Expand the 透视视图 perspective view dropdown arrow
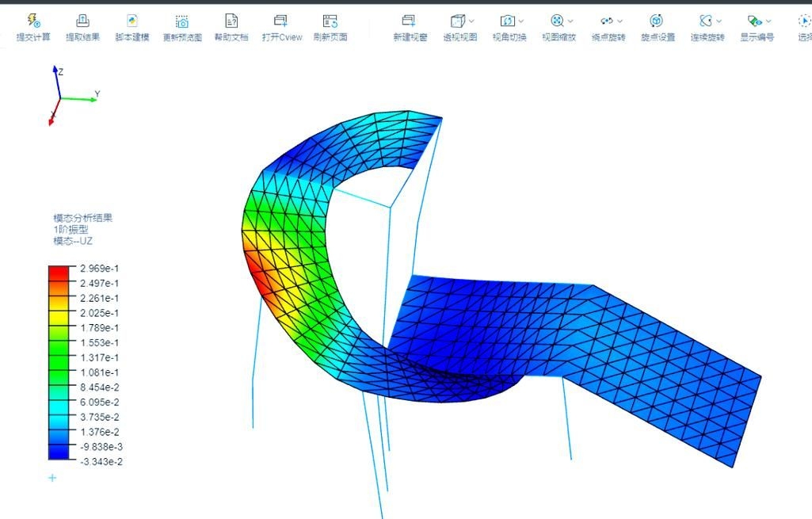The width and height of the screenshot is (812, 519). tap(472, 21)
